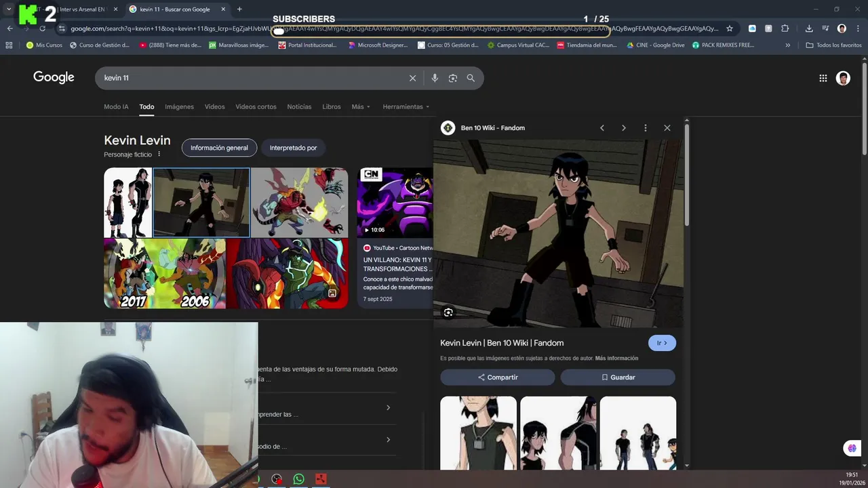
Task: Go to previous image in preview panel
Action: click(601, 127)
